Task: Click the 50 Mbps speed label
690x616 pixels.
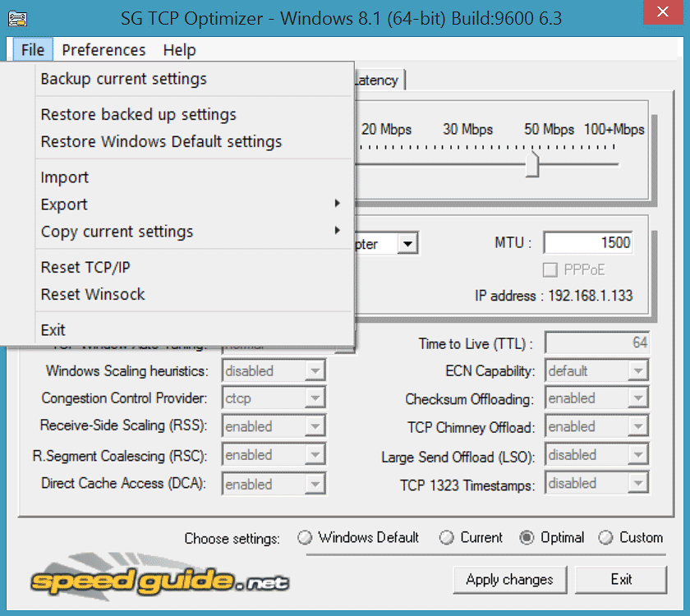Action: tap(549, 130)
